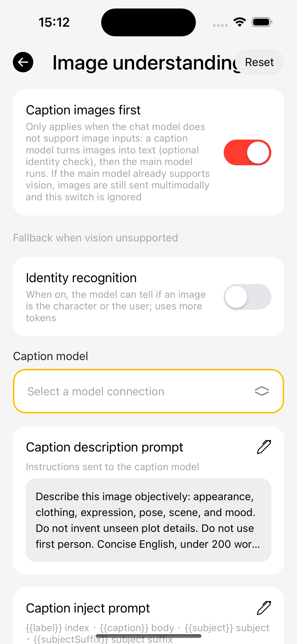This screenshot has height=644, width=297.
Task: Tap the Caption images first heading
Action: 83,110
